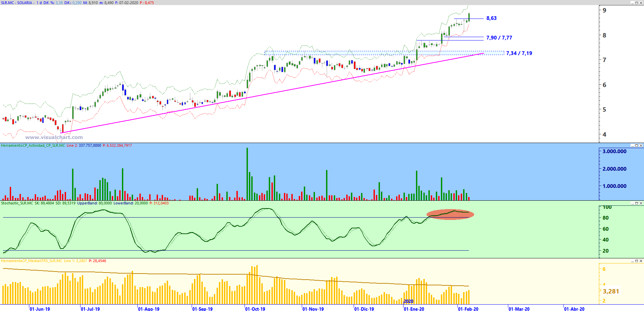Click the '7,34 / 7,19' support annotation

point(519,53)
